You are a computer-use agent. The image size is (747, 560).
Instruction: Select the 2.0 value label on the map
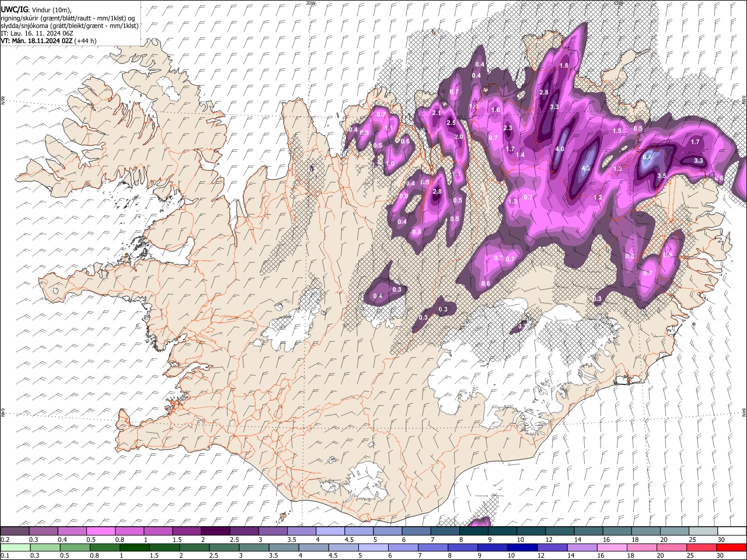(x=459, y=137)
